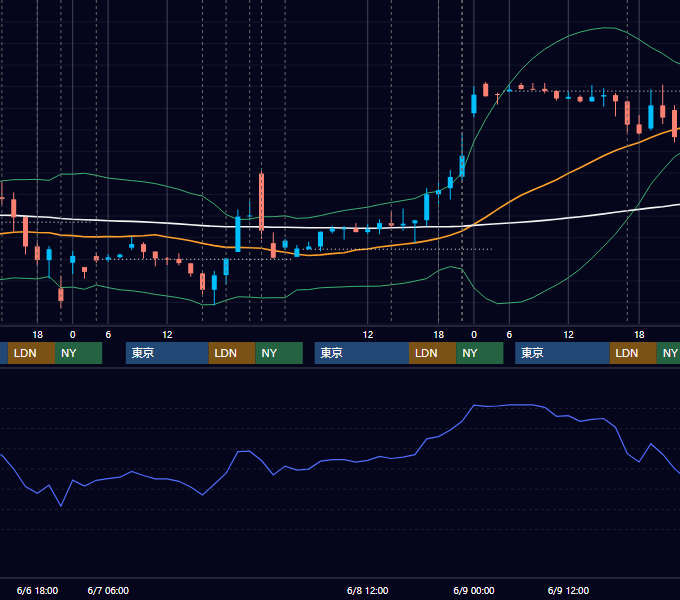This screenshot has height=600, width=680.
Task: Click the tall salmon candle touching upper band
Action: coord(261,202)
